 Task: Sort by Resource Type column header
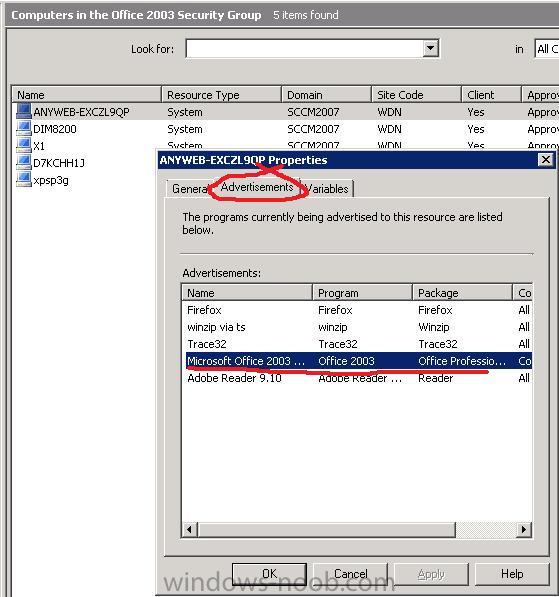(x=222, y=94)
